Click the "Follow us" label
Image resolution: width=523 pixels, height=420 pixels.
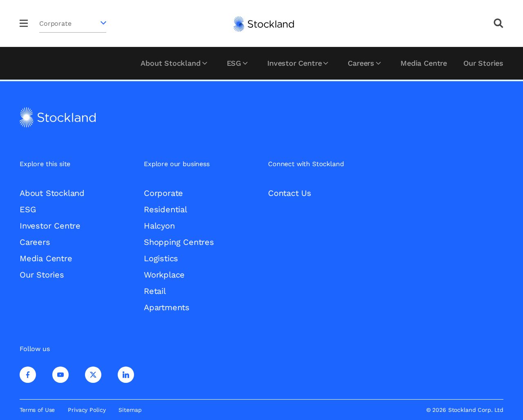[x=35, y=349]
